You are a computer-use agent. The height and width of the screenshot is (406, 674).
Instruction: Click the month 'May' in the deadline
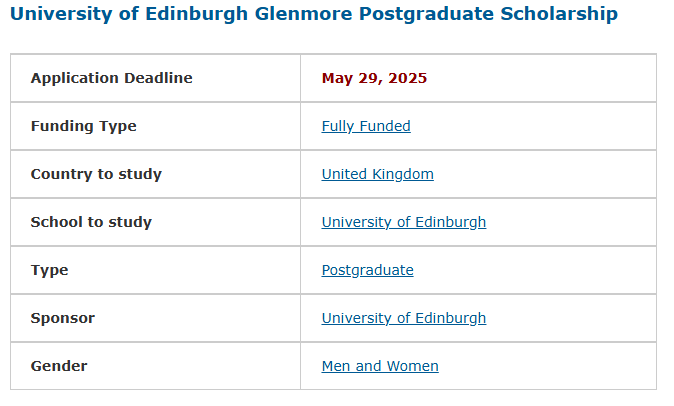337,78
